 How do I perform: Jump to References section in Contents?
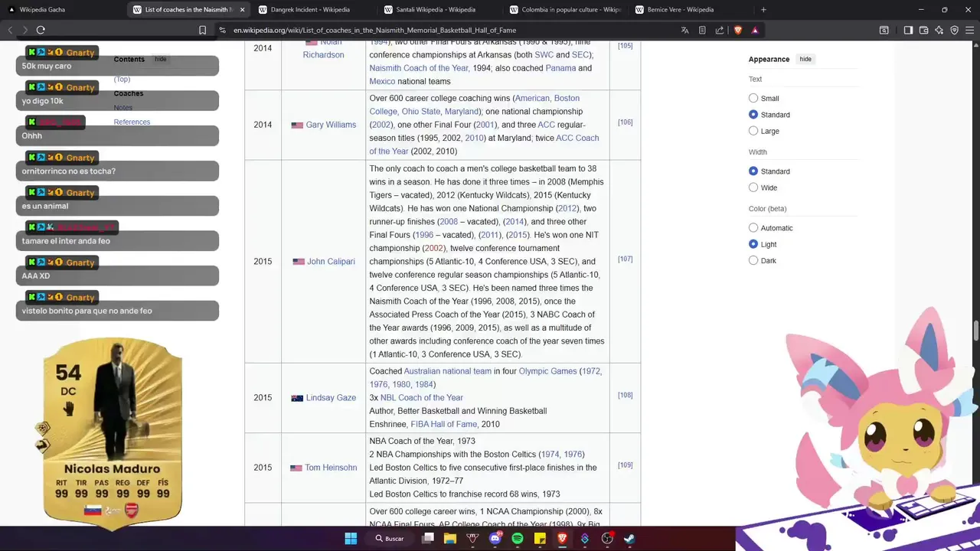(132, 122)
